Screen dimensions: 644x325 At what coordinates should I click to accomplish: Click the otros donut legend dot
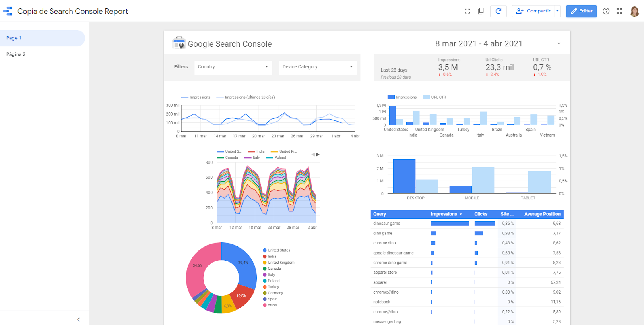(265, 305)
